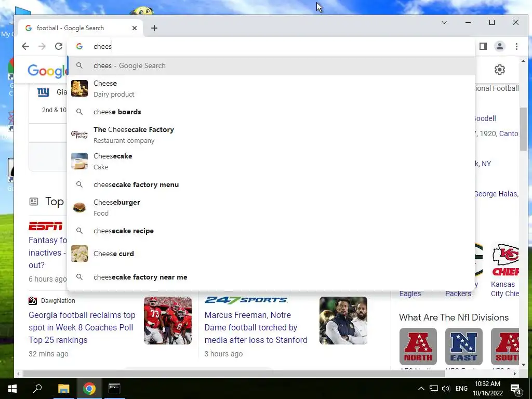Open Google search settings gear
The width and height of the screenshot is (532, 399).
[499, 70]
